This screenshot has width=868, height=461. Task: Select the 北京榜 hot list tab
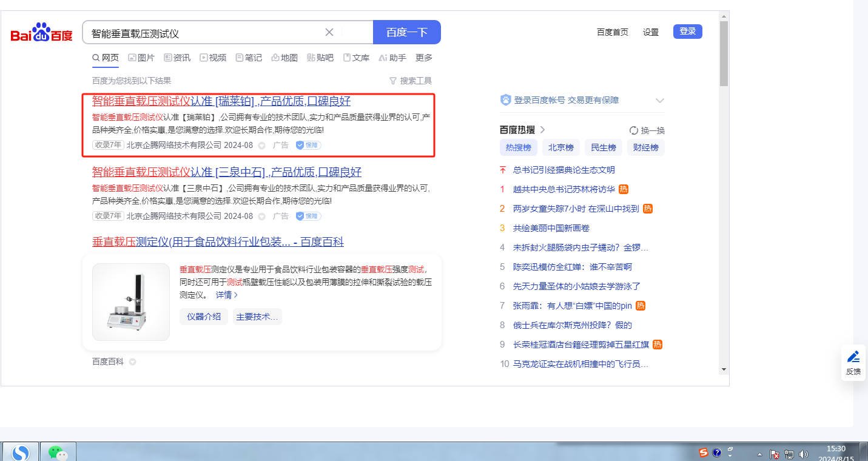pyautogui.click(x=561, y=147)
